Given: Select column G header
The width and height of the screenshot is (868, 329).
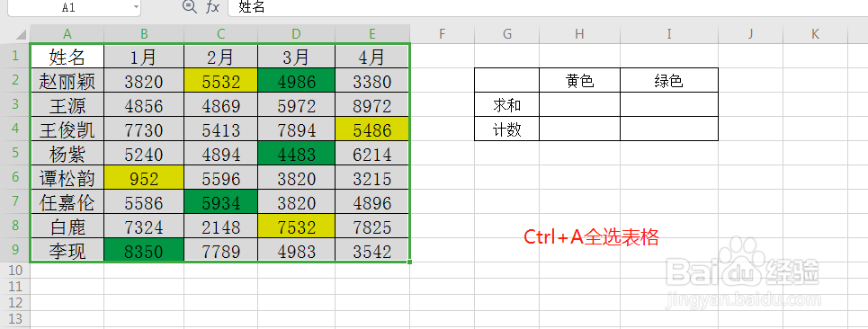Looking at the screenshot, I should pos(507,34).
